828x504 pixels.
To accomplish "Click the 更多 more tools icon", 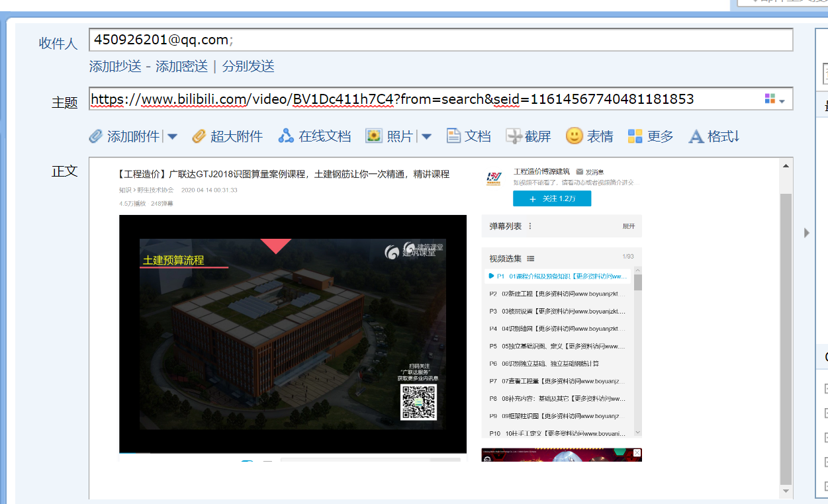I will [x=635, y=136].
